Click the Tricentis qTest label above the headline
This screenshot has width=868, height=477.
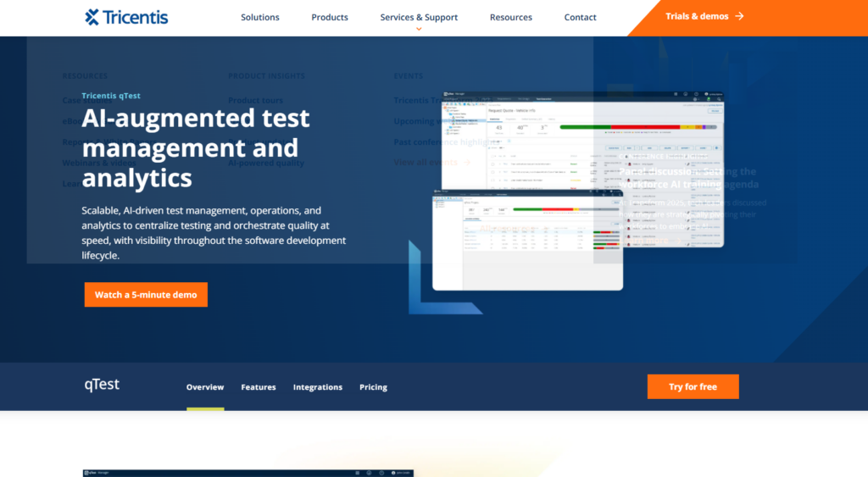coord(111,96)
